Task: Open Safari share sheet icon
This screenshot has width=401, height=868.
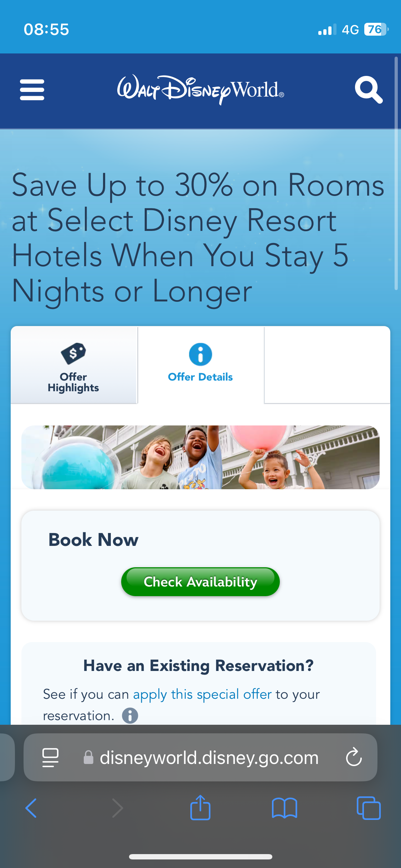Action: pyautogui.click(x=200, y=807)
